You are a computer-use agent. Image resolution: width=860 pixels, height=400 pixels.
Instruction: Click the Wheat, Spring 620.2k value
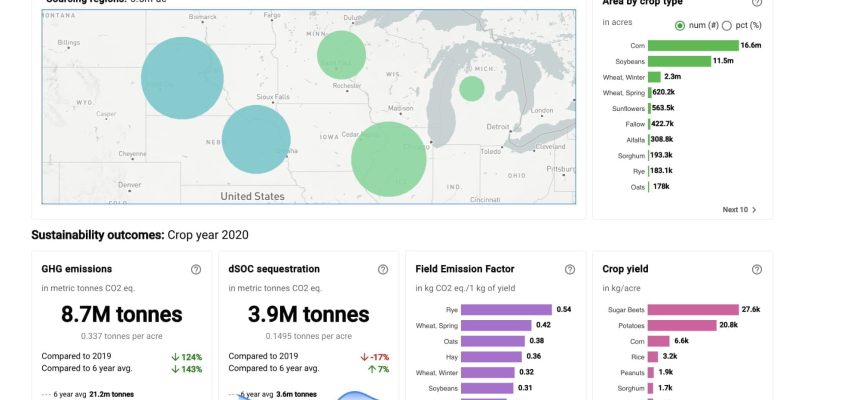coord(664,92)
